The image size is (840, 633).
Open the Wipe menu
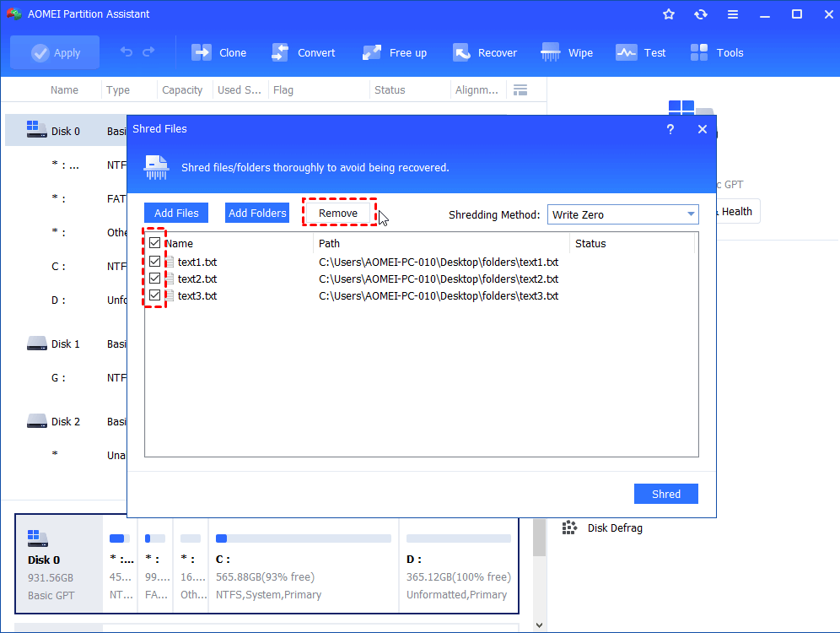click(x=567, y=52)
